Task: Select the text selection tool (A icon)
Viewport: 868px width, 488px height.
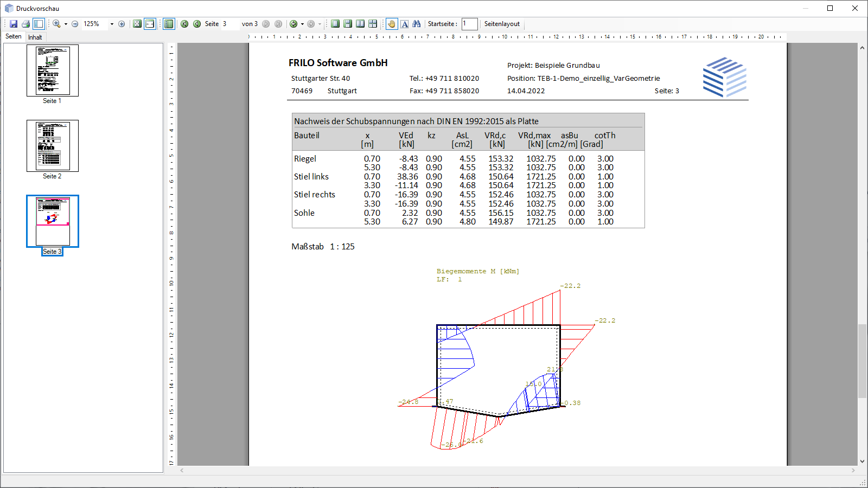Action: click(405, 24)
